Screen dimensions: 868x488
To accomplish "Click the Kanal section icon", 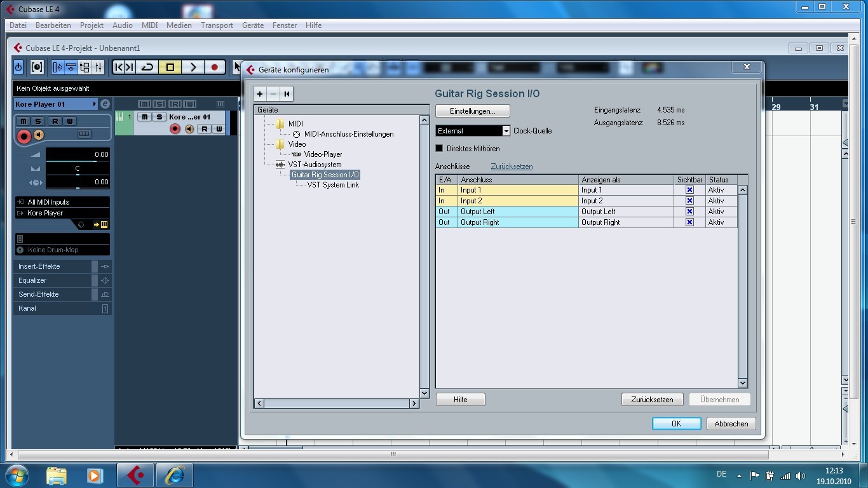I will click(x=105, y=308).
